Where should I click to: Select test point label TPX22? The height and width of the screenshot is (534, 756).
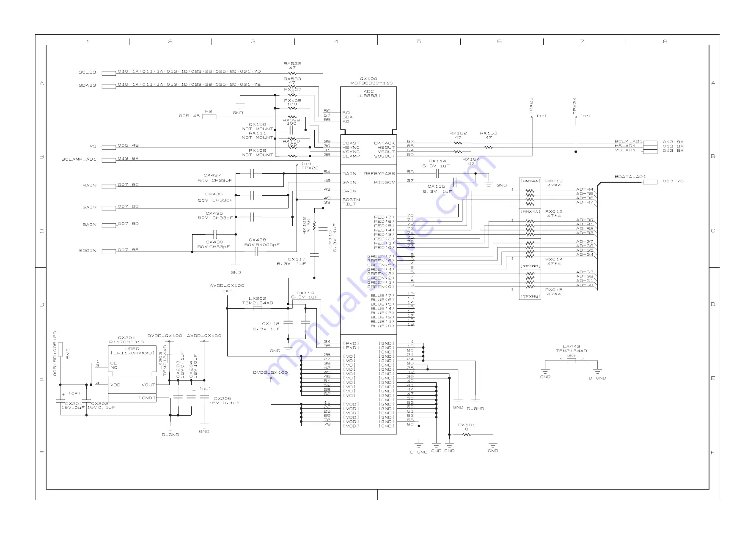(x=310, y=168)
